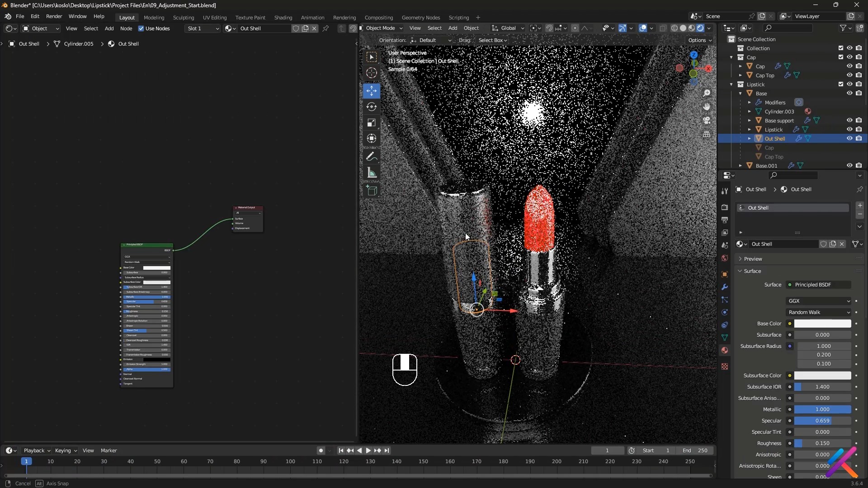Expand the Preview panel
This screenshot has width=868, height=488.
click(753, 259)
